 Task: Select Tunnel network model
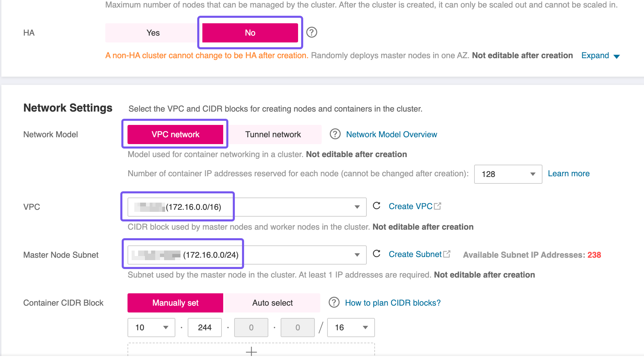273,135
